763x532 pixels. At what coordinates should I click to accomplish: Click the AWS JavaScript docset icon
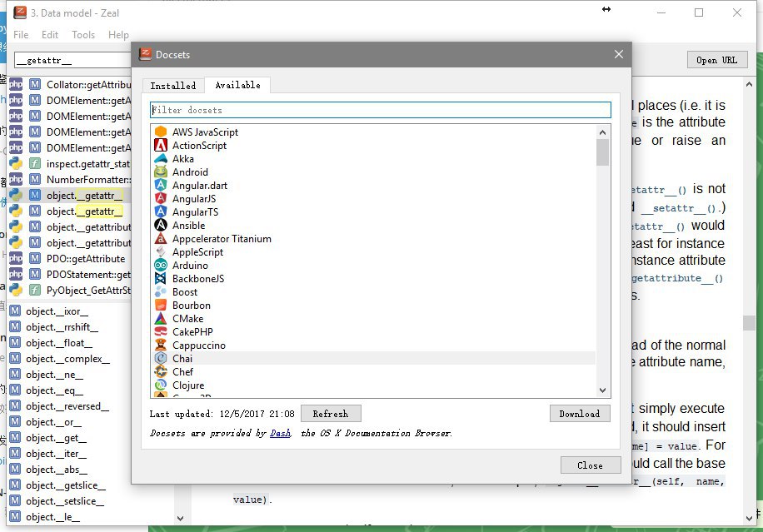[161, 132]
